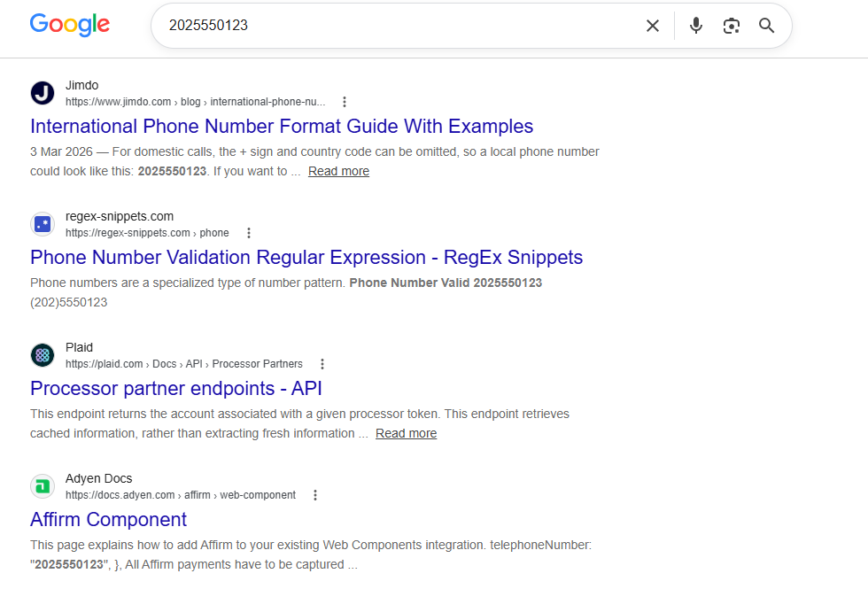The height and width of the screenshot is (589, 868).
Task: Click the docs.adyen.com affirm breadcrumb
Action: (181, 495)
